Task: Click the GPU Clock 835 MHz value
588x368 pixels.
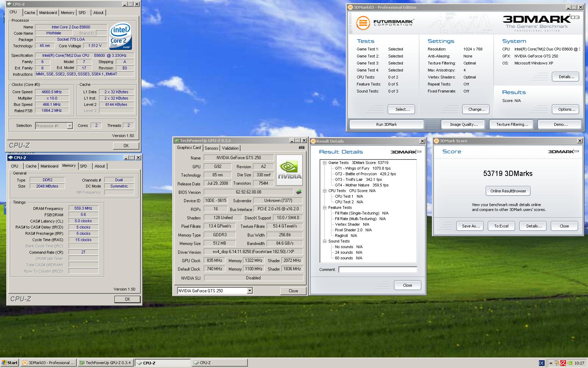Action: click(x=215, y=260)
